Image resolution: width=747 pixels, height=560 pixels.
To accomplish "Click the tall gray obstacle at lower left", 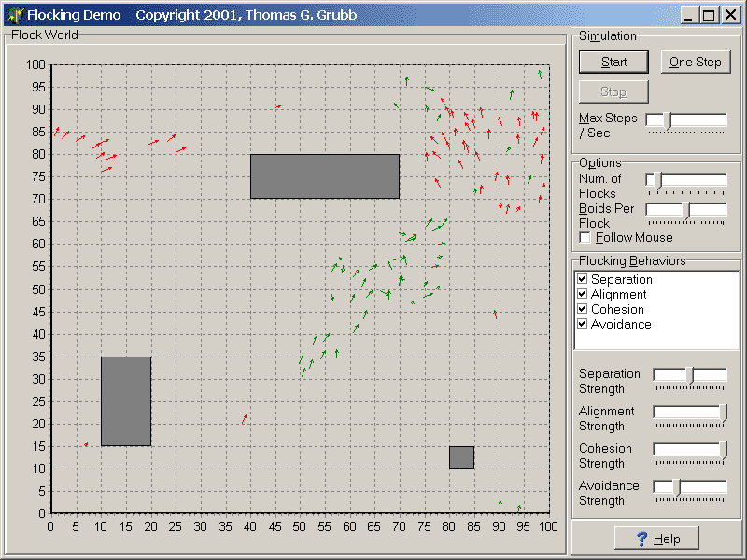I will click(x=126, y=401).
